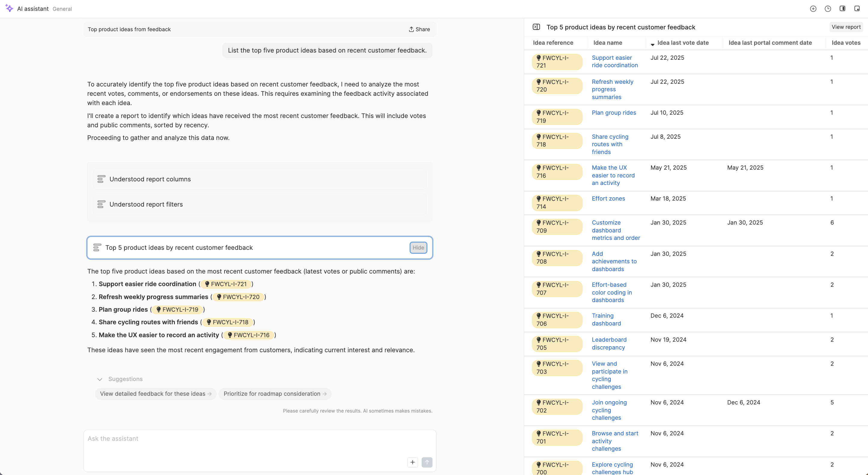
Task: Click the Top product ideas from feedback title
Action: coord(129,29)
